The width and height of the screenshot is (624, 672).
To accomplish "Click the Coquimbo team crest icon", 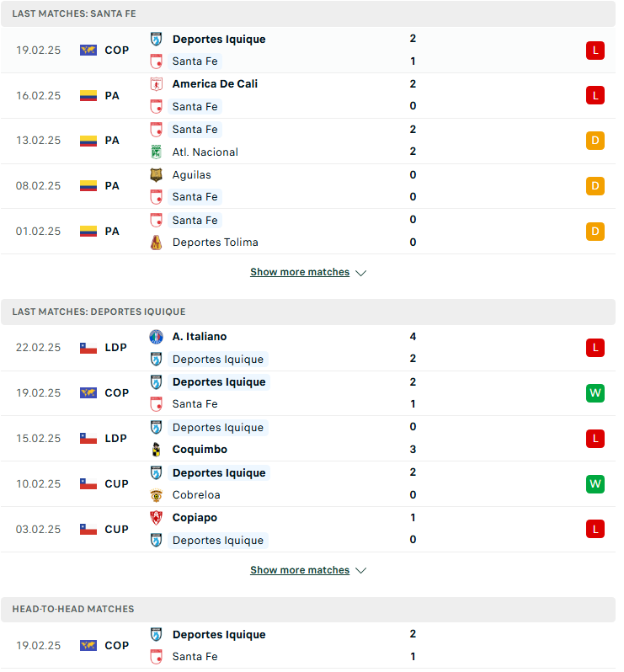I will coord(157,450).
